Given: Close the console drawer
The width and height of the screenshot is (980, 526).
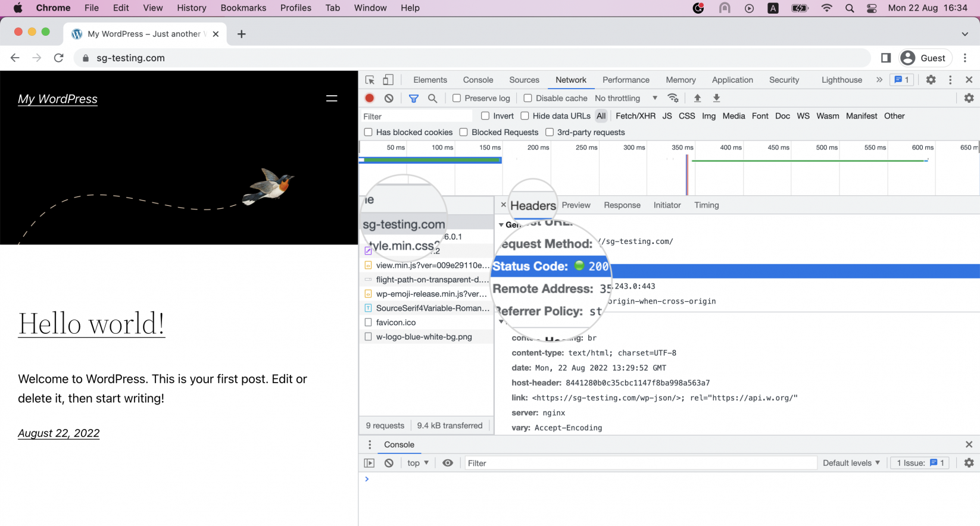Looking at the screenshot, I should 969,444.
